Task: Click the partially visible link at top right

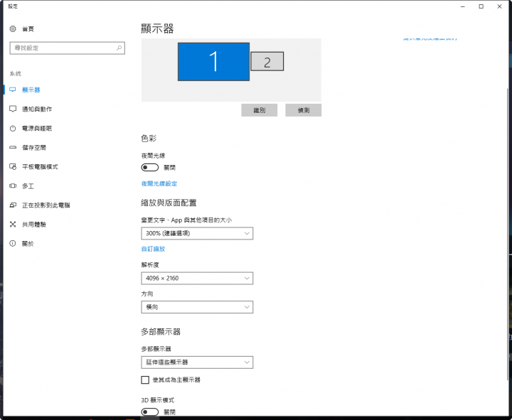Action: click(x=430, y=39)
